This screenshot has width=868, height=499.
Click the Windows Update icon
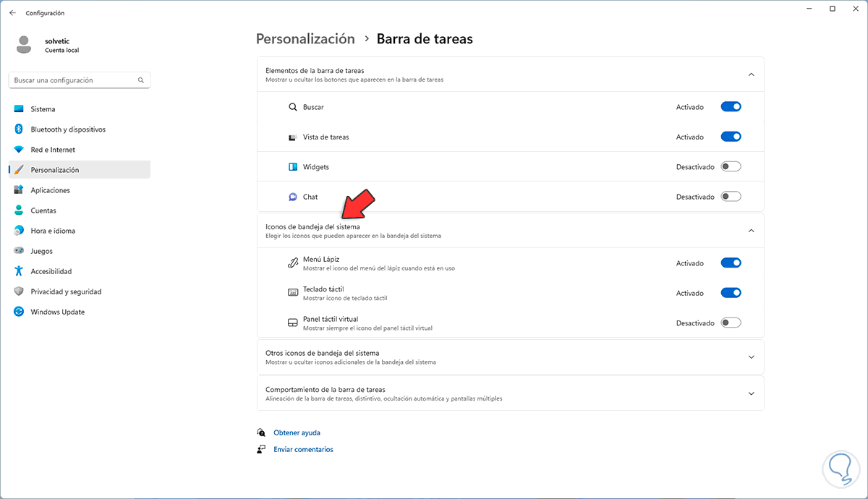(19, 312)
